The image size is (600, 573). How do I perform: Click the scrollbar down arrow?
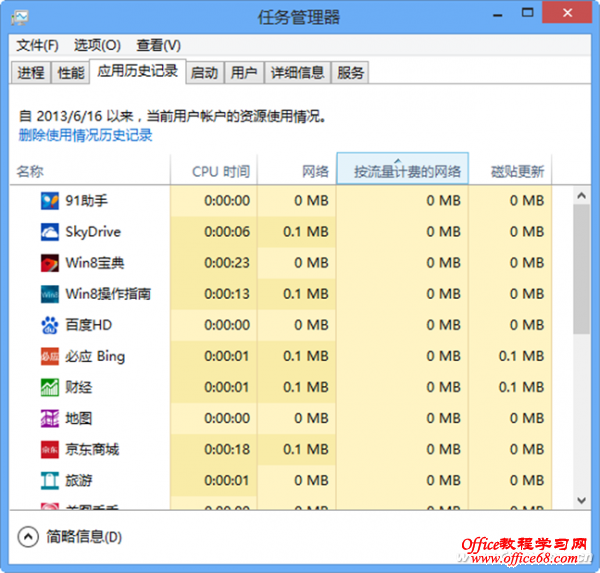(582, 500)
